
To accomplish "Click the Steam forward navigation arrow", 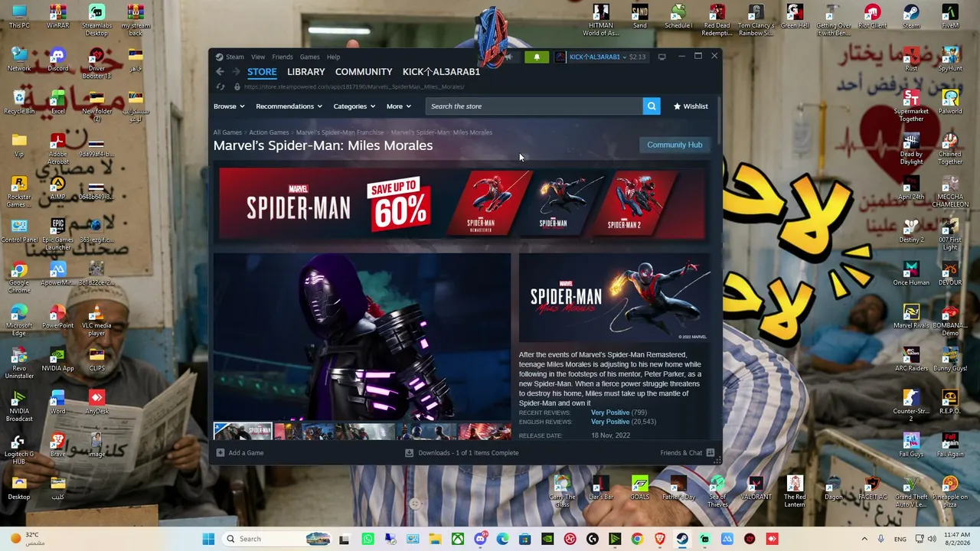I will click(236, 72).
